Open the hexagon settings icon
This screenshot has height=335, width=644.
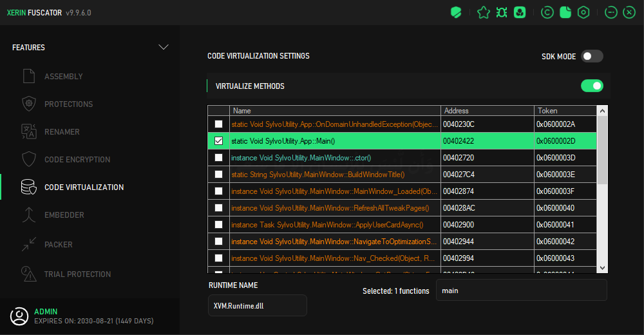tap(583, 13)
